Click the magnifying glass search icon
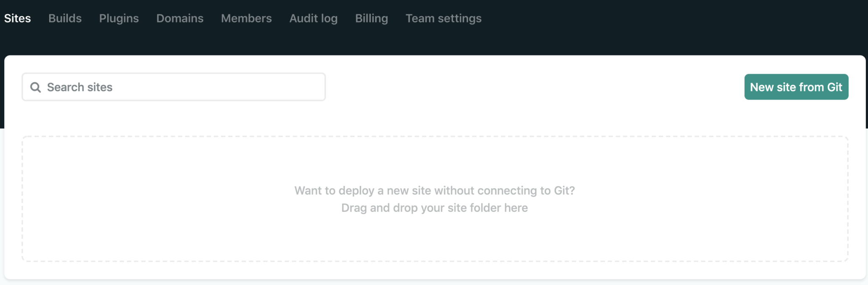The image size is (868, 285). pos(36,87)
